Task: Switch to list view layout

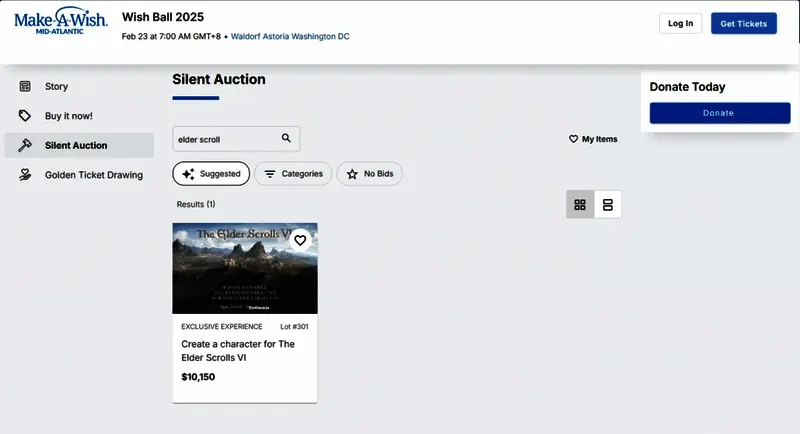Action: pyautogui.click(x=607, y=205)
